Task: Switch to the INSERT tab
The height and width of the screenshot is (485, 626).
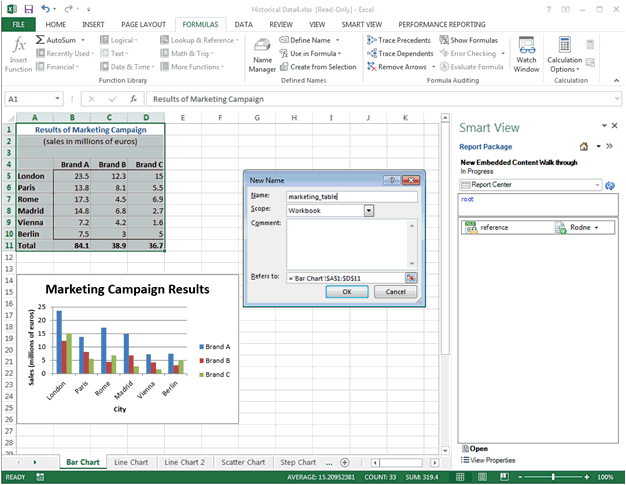Action: click(x=93, y=24)
